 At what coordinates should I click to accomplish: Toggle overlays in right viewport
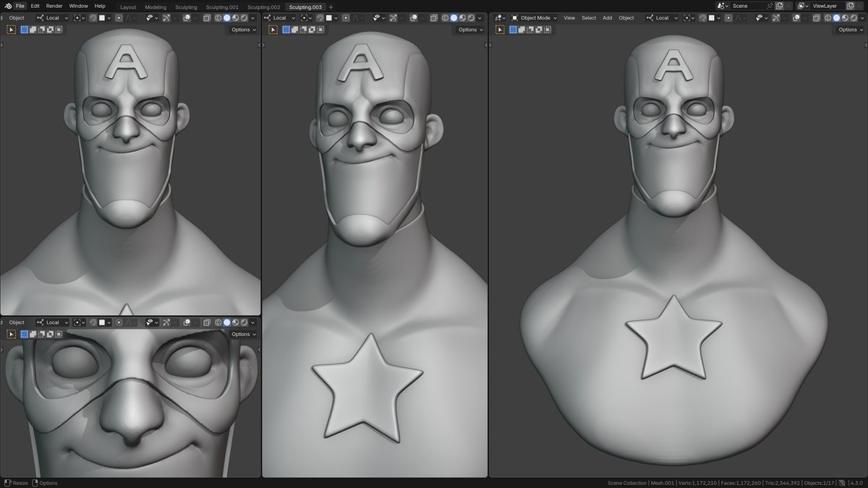[x=795, y=18]
